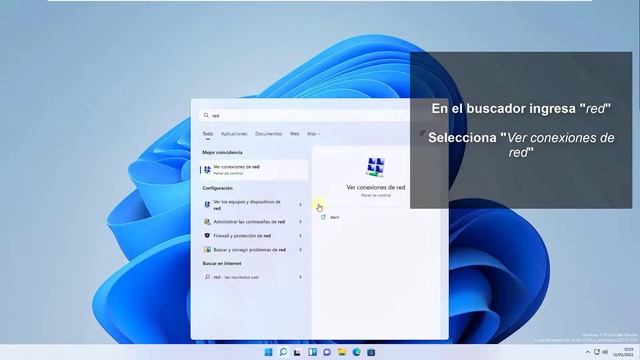Open the Windows Start menu
This screenshot has width=640, height=360.
coord(268,352)
